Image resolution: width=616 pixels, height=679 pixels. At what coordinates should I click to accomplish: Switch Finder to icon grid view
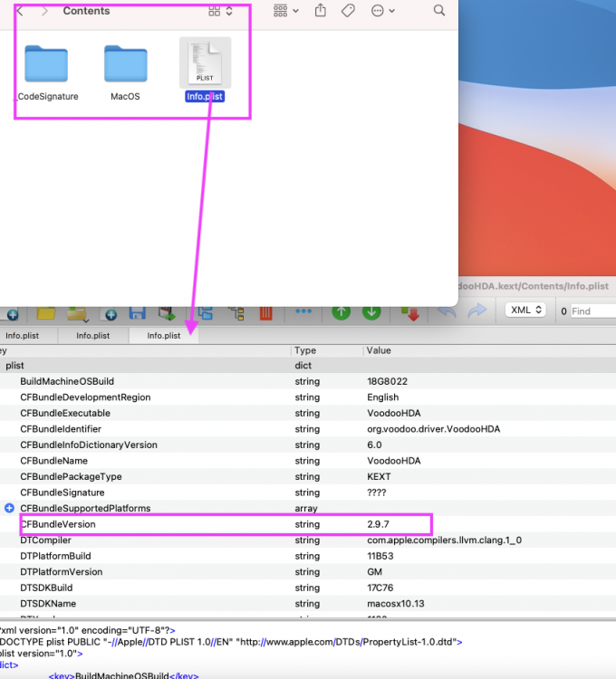[x=215, y=11]
